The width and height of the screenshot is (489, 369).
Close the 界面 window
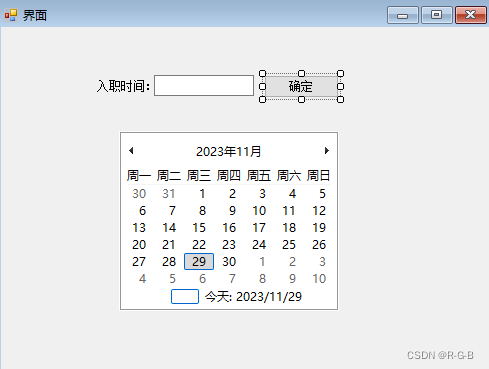(x=471, y=15)
